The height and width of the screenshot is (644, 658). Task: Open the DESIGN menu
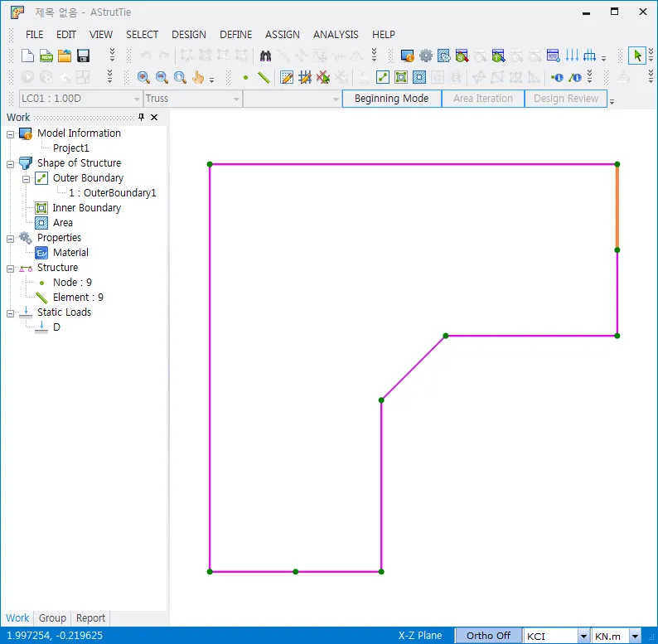click(x=189, y=35)
